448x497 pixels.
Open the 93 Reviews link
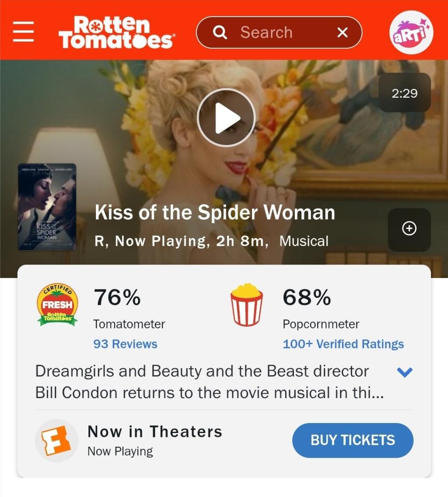click(x=125, y=344)
